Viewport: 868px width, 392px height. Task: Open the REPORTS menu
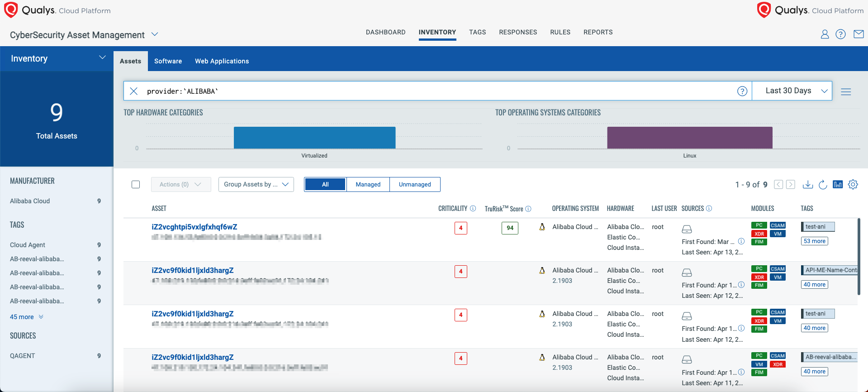598,32
